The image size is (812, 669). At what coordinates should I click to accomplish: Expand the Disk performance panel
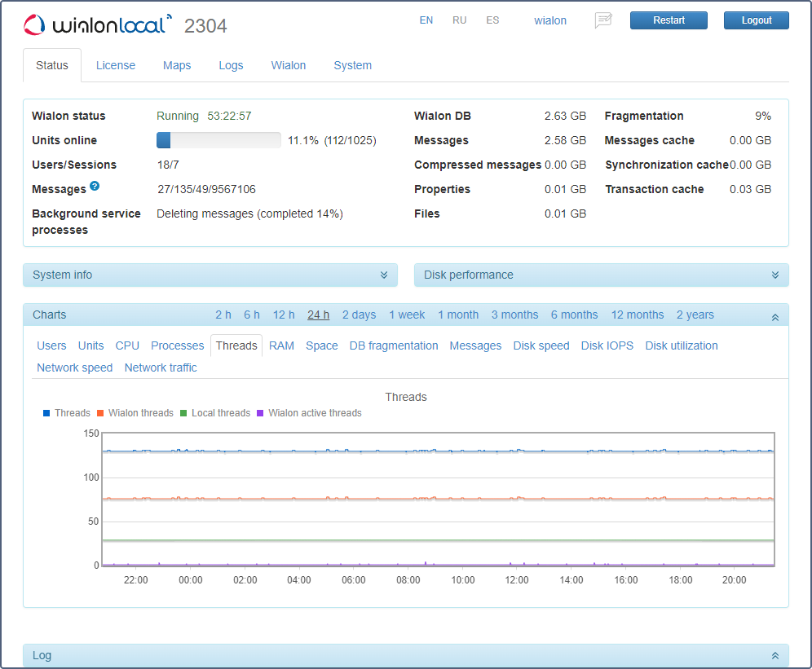coord(775,275)
